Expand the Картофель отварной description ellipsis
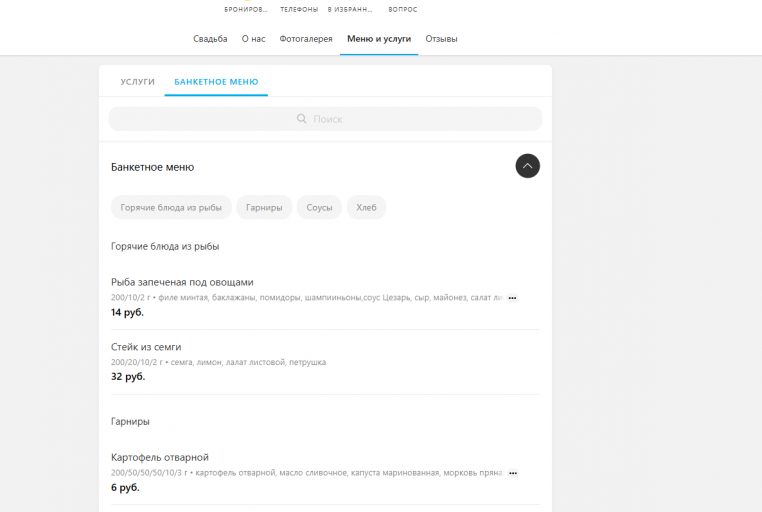This screenshot has height=512, width=762. pyautogui.click(x=513, y=473)
